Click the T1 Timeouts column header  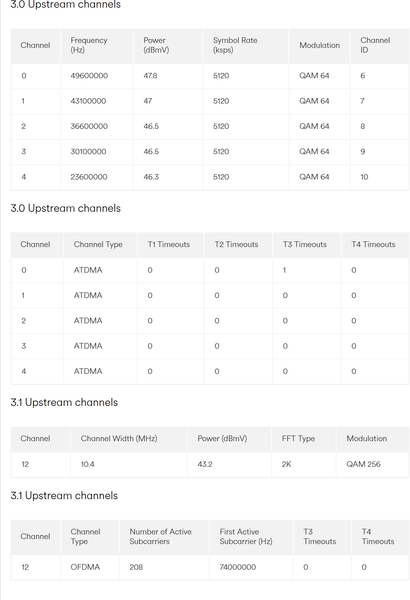(169, 245)
